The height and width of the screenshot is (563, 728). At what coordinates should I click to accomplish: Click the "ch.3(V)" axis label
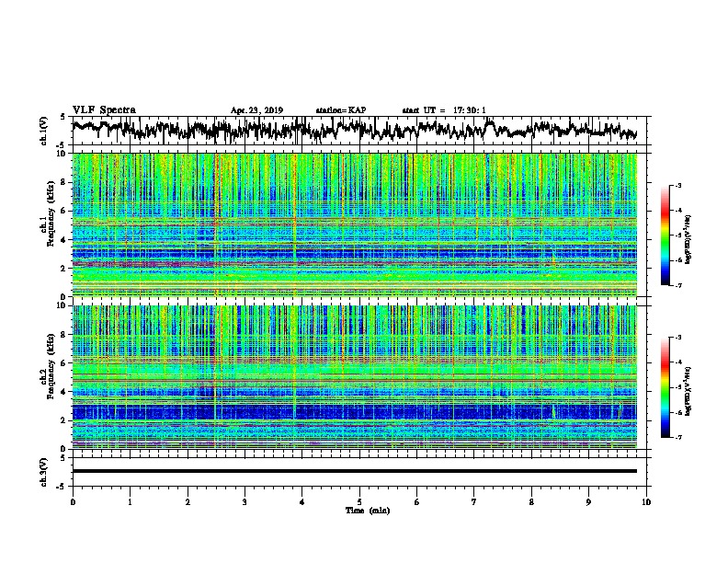point(44,472)
